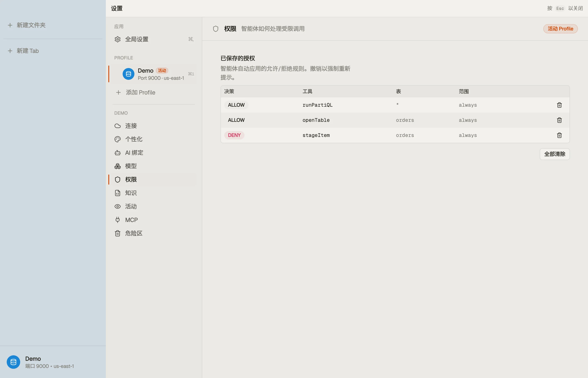Click the * table cell for runPartiQL
The image size is (588, 378).
pyautogui.click(x=398, y=105)
